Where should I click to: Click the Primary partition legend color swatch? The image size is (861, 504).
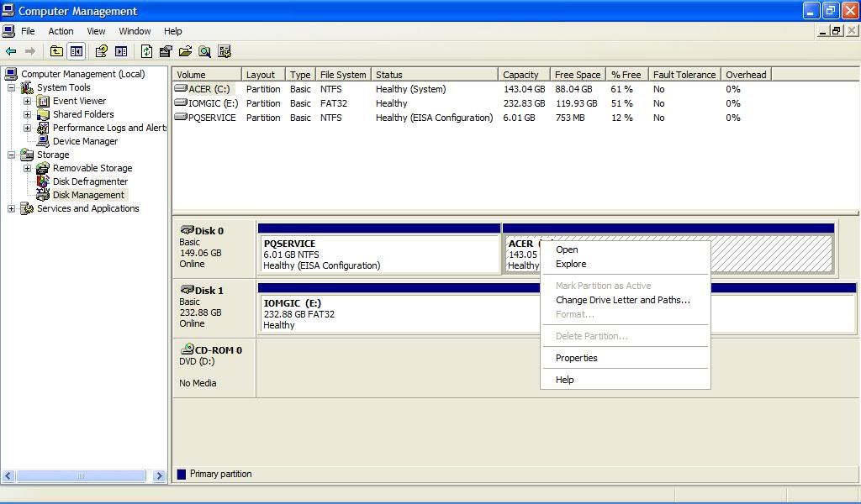tap(182, 474)
